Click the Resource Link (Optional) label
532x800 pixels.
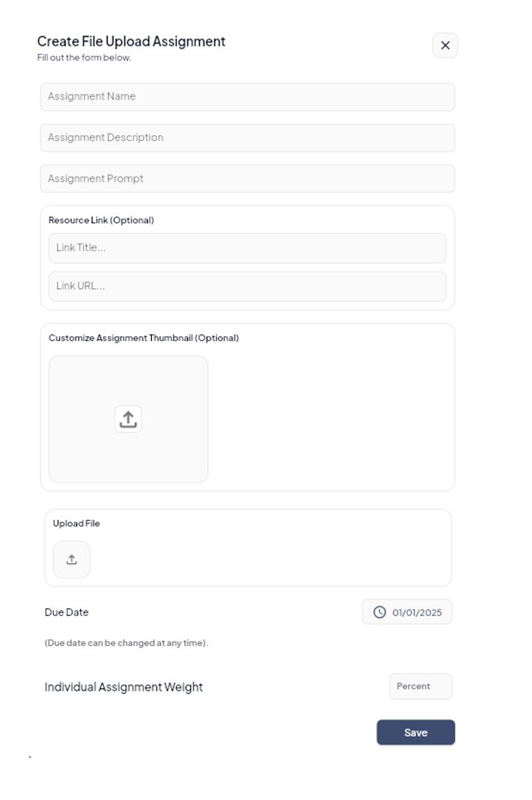[x=101, y=220]
